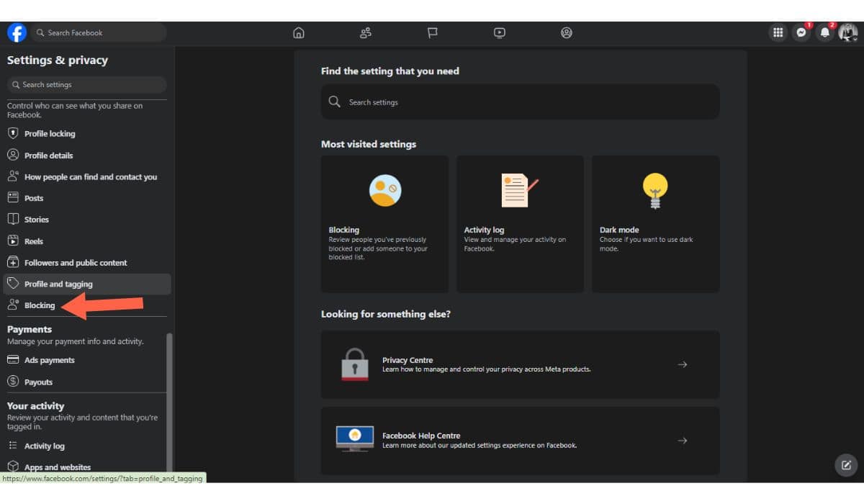
Task: Open Ads payments settings
Action: point(86,360)
